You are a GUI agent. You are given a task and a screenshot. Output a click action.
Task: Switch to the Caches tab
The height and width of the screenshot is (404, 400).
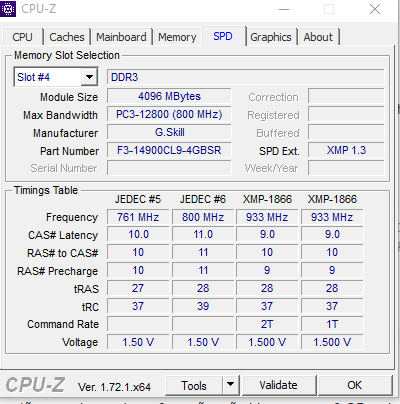(67, 37)
